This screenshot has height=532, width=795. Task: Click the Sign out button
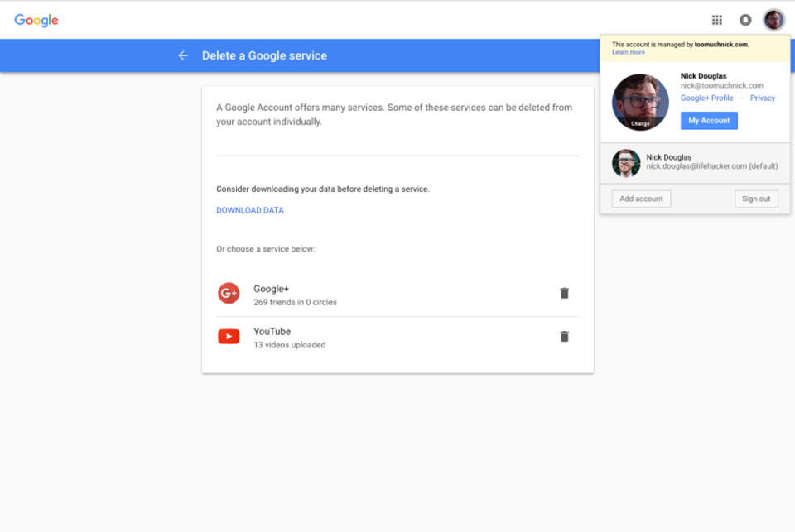pyautogui.click(x=756, y=199)
